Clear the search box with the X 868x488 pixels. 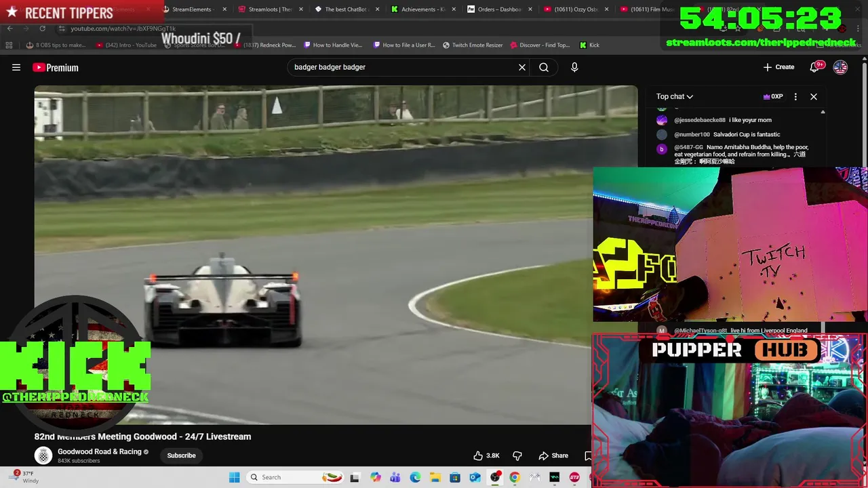coord(522,67)
